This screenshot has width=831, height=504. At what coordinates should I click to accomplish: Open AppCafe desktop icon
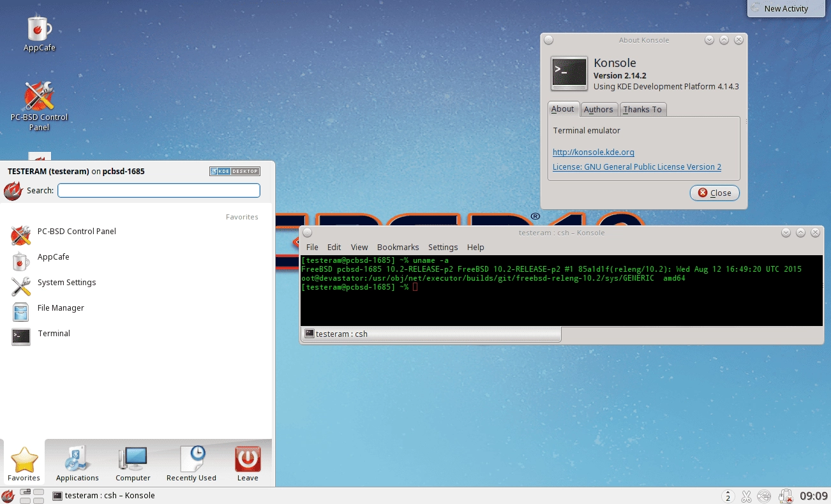[40, 33]
